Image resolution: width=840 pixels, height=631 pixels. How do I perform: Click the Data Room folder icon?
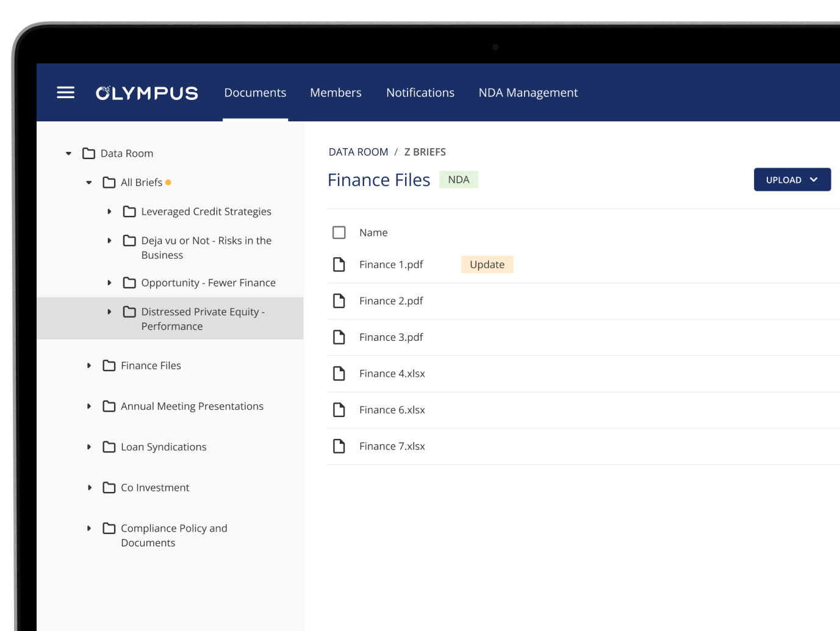[x=89, y=154]
